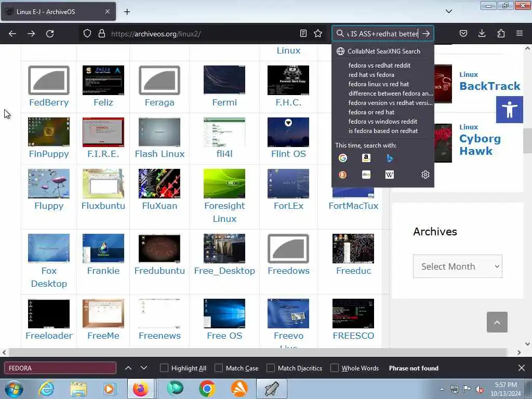Image resolution: width=532 pixels, height=399 pixels.
Task: Search with DuckDuckGo this time
Action: (343, 175)
